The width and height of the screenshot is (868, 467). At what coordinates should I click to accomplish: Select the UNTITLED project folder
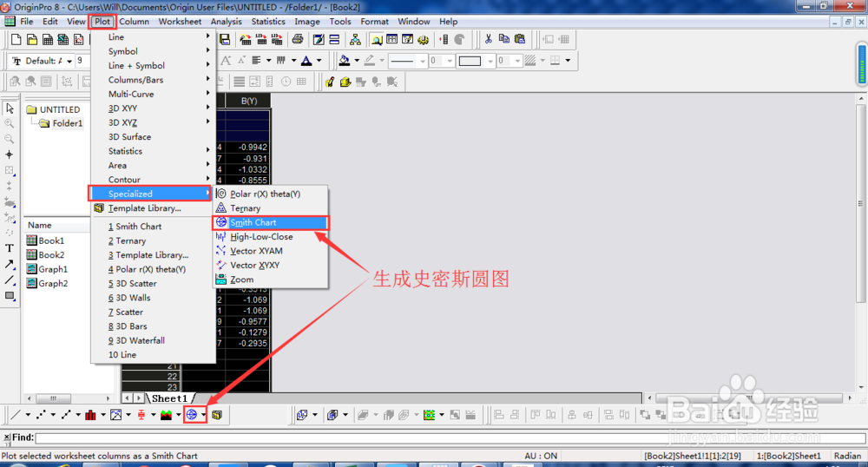(53, 109)
